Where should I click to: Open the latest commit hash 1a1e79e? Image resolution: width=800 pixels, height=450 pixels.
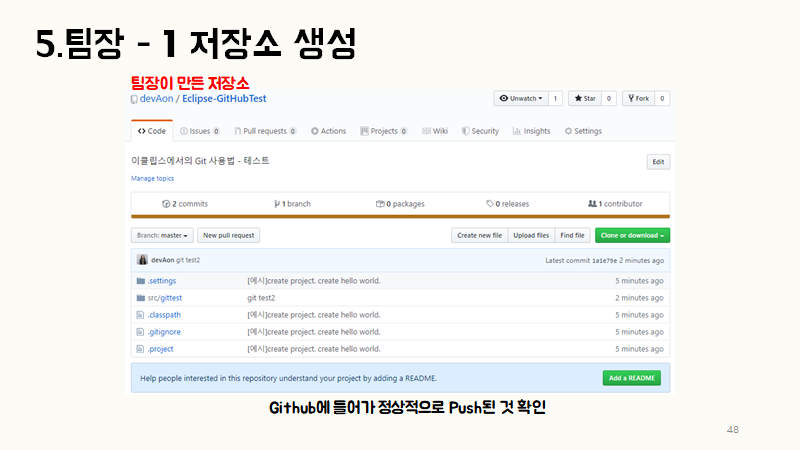pyautogui.click(x=604, y=261)
